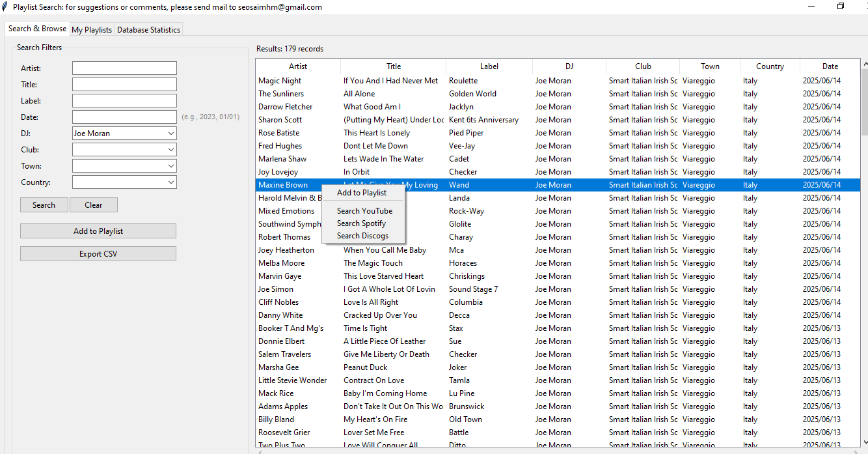
Task: Choose Add to Playlist in context menu
Action: [362, 193]
